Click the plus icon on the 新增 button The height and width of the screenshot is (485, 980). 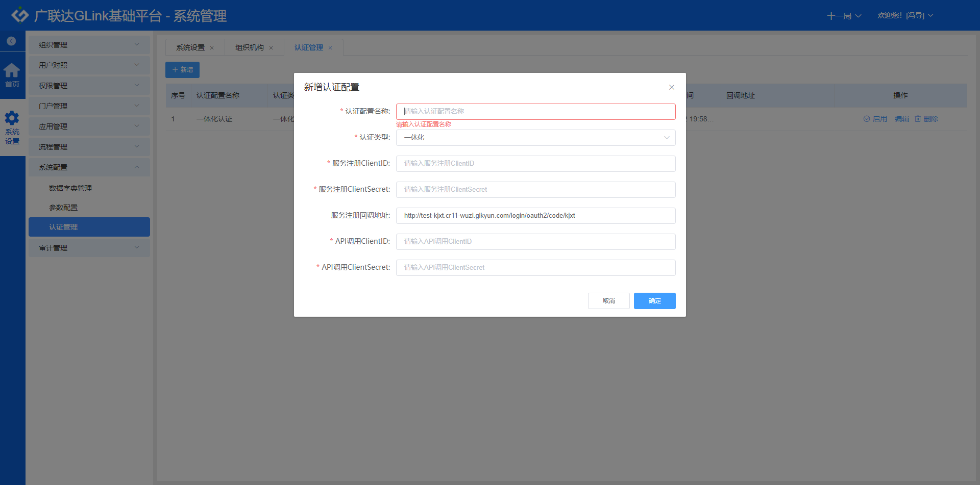pos(176,69)
